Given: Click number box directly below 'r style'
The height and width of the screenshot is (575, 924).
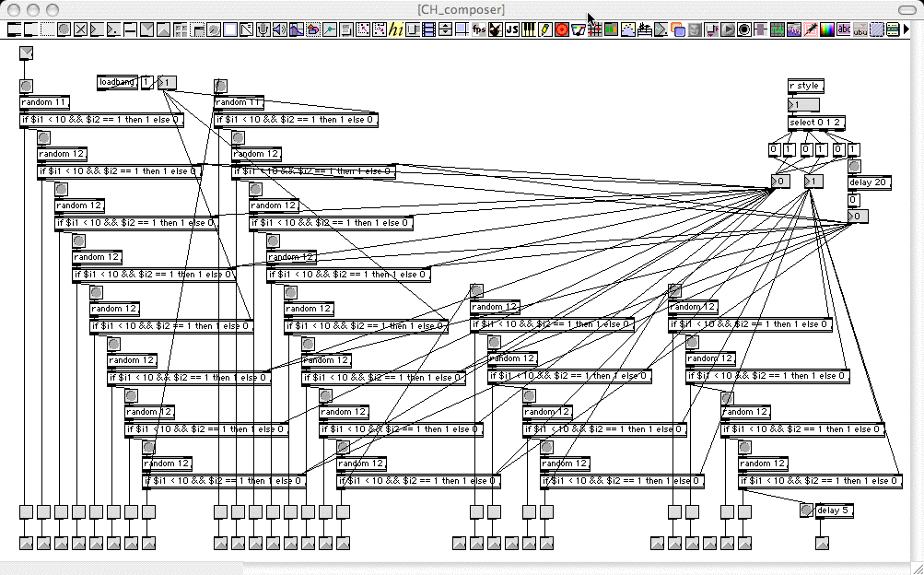Looking at the screenshot, I should (x=803, y=104).
